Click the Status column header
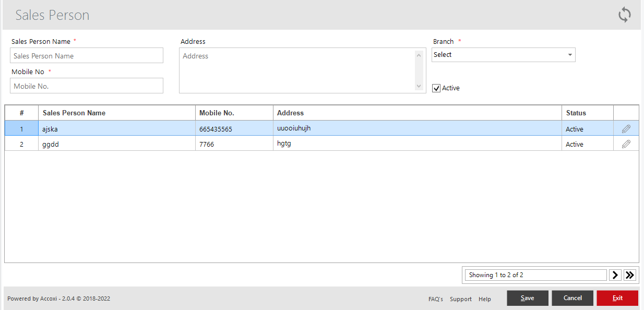 (588, 113)
